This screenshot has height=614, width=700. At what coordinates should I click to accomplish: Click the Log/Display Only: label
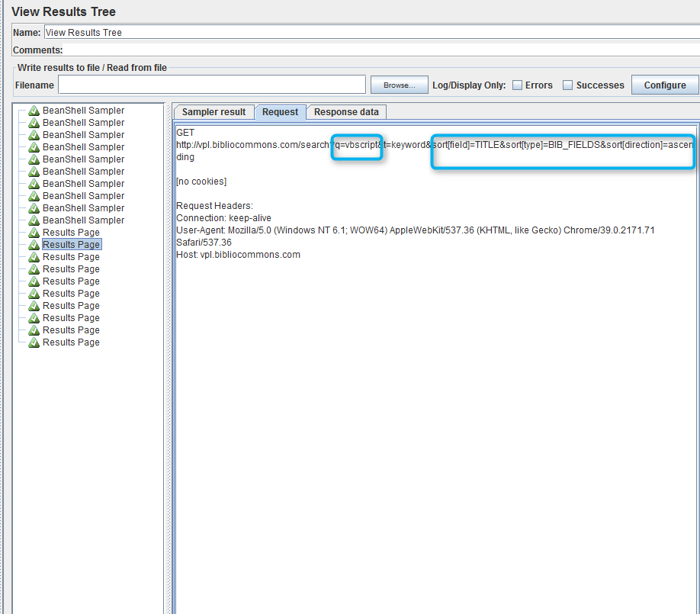(x=469, y=85)
